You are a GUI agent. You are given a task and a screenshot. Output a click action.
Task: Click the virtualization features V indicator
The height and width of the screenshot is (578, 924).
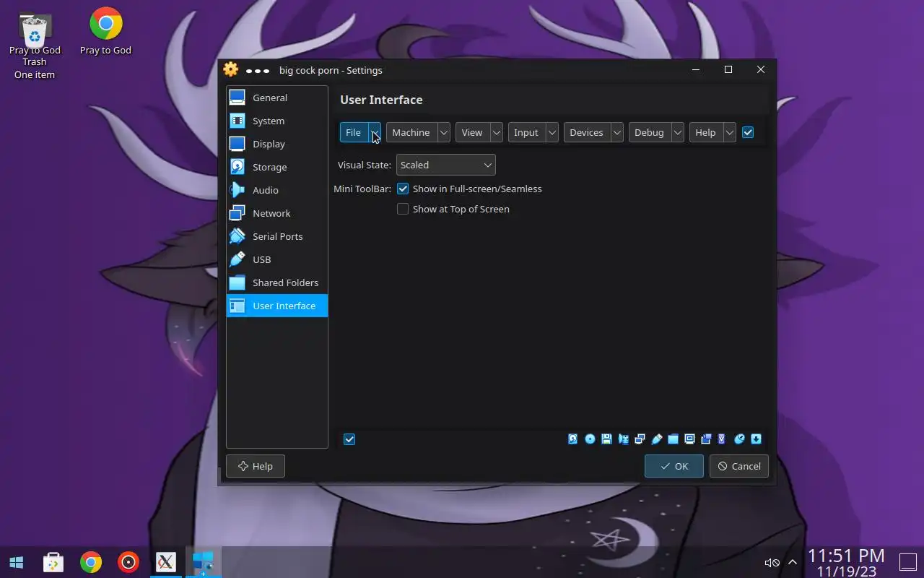coord(721,439)
